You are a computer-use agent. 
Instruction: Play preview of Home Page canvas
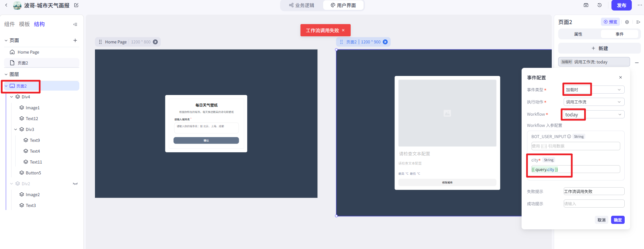[x=155, y=42]
